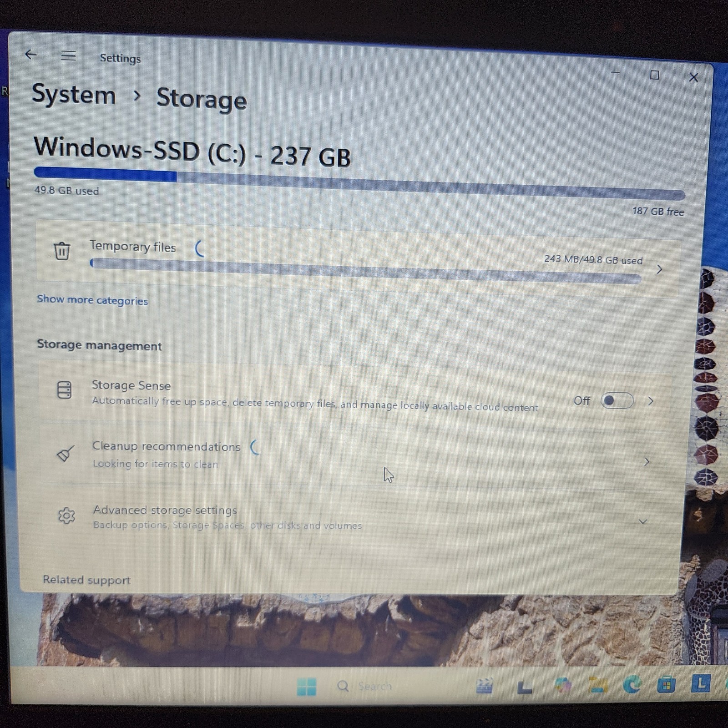Image resolution: width=728 pixels, height=728 pixels.
Task: Click the Temporary files row chevron
Action: [x=659, y=269]
